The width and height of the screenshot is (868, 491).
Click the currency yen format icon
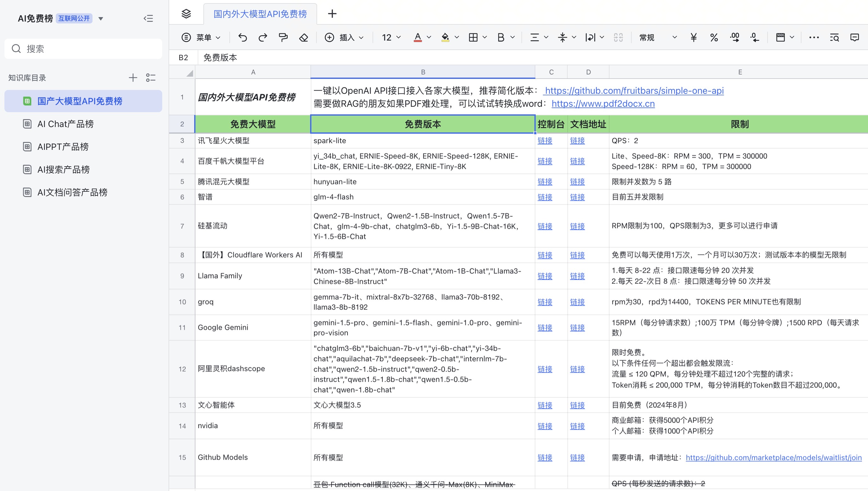693,37
